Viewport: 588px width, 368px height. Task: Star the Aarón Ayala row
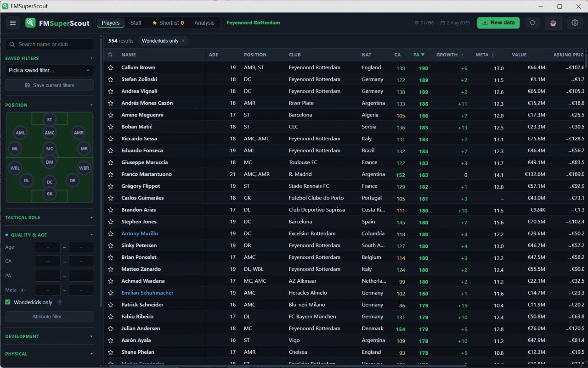click(x=110, y=340)
